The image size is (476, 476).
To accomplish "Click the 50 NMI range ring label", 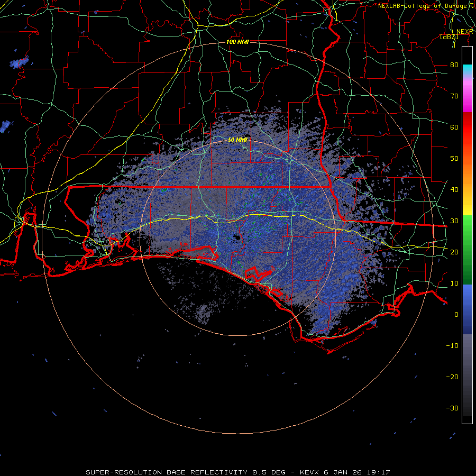I will point(237,140).
